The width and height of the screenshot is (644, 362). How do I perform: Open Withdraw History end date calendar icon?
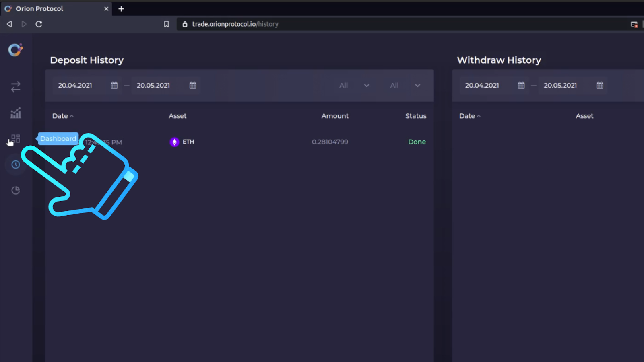[x=600, y=85]
